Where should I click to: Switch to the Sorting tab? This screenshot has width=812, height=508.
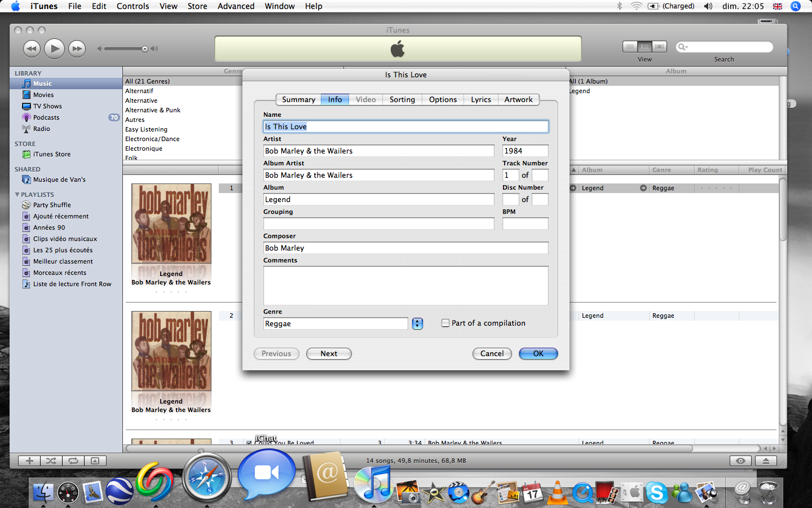[x=402, y=99]
